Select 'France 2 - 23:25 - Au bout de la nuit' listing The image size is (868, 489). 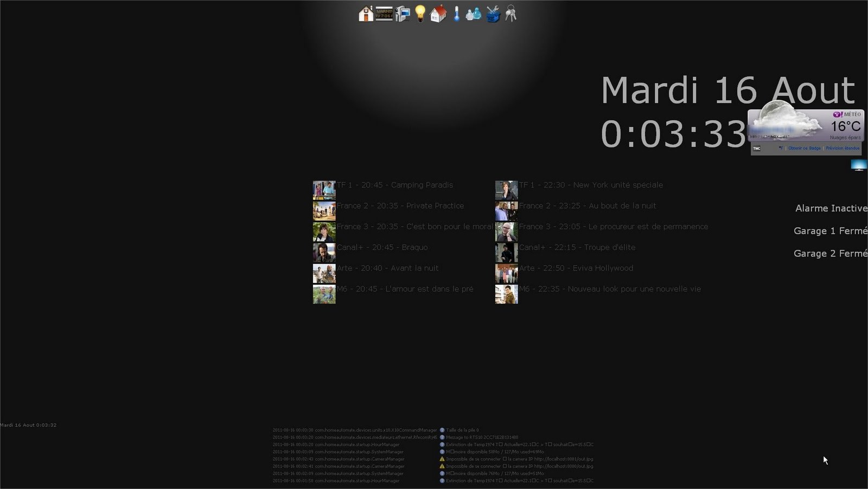pyautogui.click(x=588, y=205)
